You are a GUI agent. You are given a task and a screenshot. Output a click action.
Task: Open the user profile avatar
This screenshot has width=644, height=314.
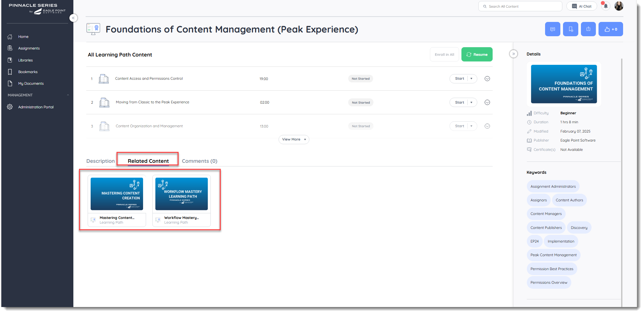click(x=619, y=6)
